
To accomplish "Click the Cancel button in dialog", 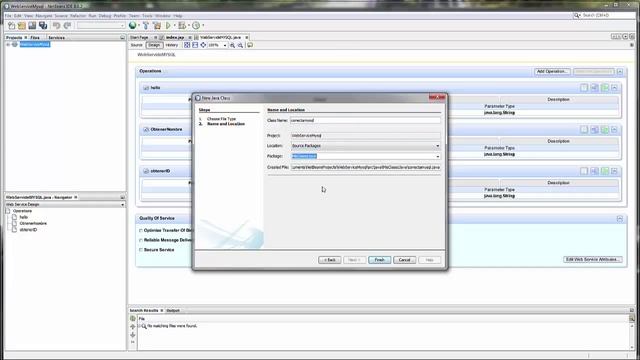I will click(x=404, y=260).
